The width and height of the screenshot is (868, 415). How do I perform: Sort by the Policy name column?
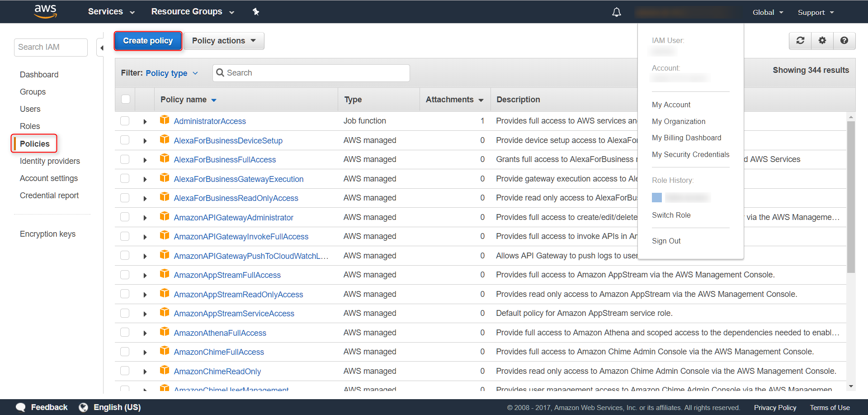[188, 100]
